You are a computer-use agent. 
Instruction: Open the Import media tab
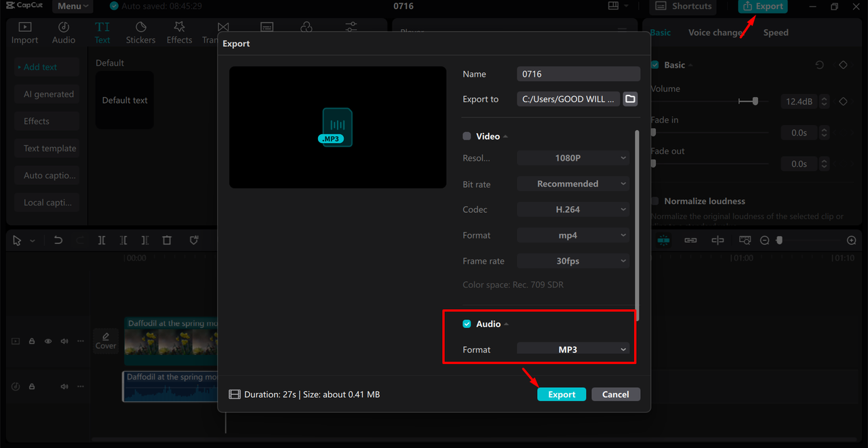(25, 33)
